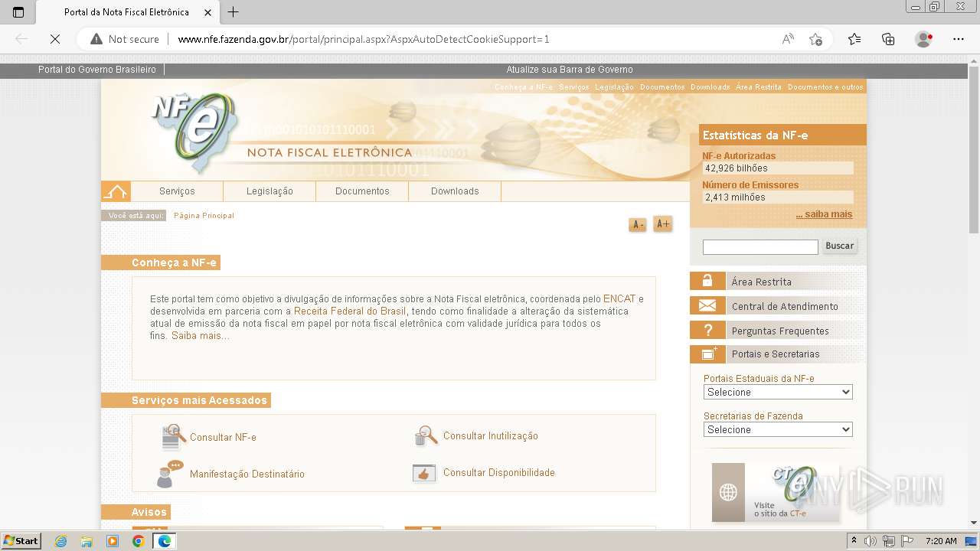Click the Página Principal breadcrumb
Viewport: 980px width, 551px height.
click(x=204, y=216)
